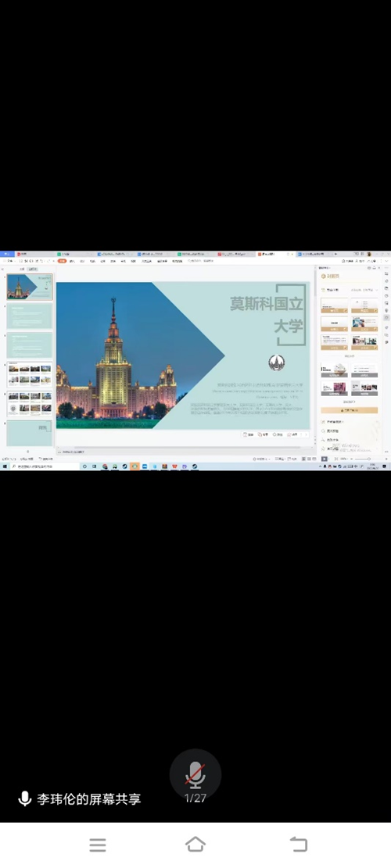Switch to slide sorter view icon
This screenshot has width=391, height=868.
click(x=310, y=459)
